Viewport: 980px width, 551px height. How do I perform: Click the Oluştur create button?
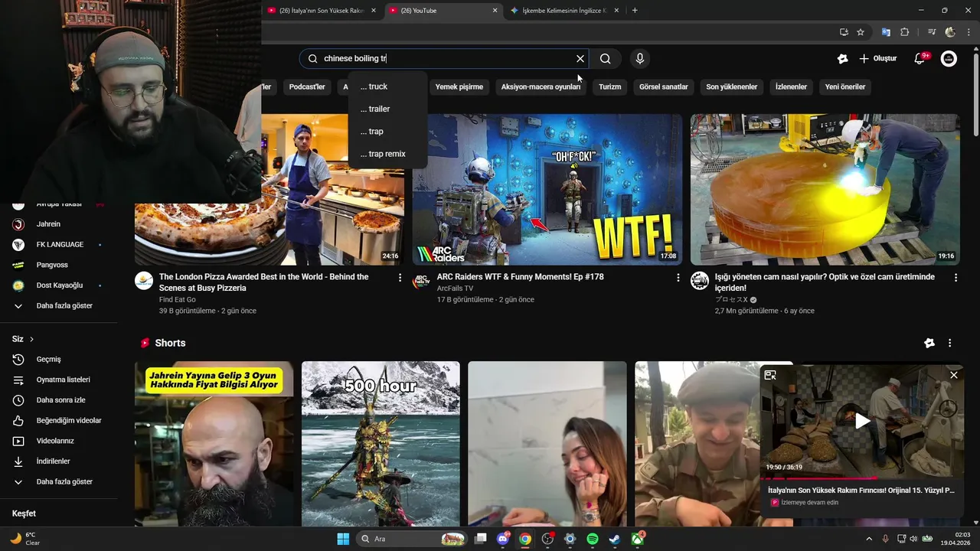point(878,59)
